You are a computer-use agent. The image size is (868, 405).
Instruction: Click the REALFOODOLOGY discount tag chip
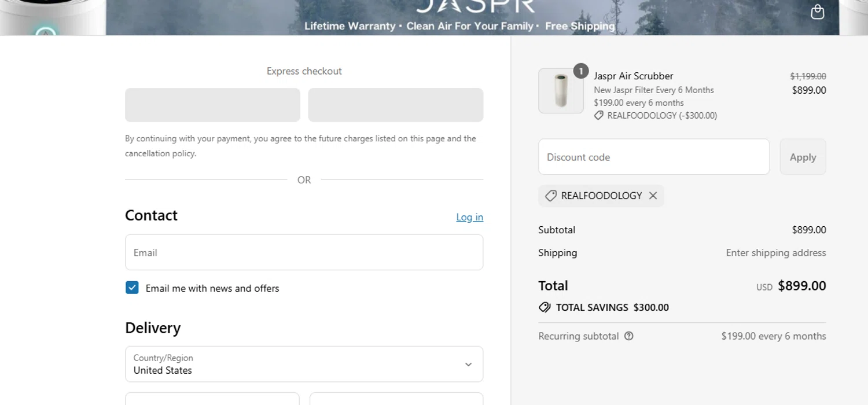tap(601, 196)
